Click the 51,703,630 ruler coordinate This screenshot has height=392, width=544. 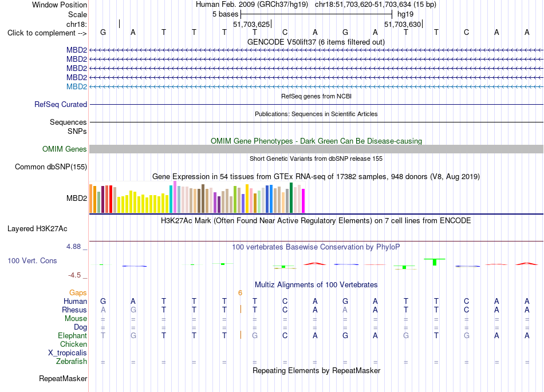click(403, 24)
